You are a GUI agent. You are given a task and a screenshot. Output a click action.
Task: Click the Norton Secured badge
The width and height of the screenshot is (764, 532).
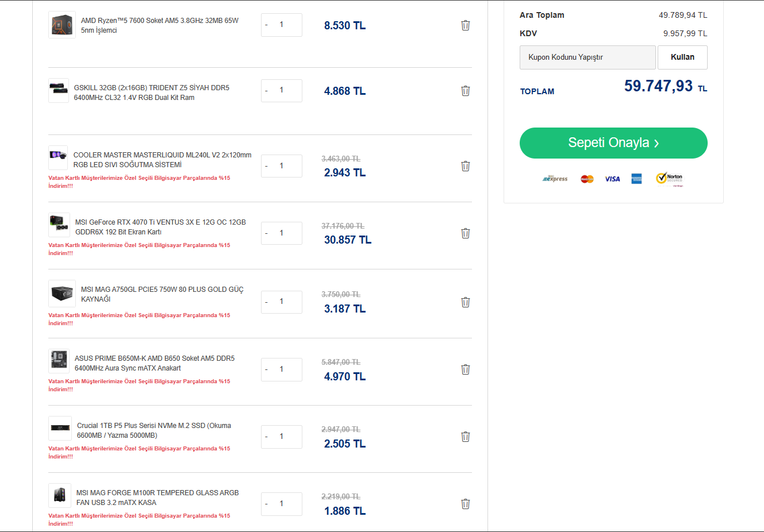point(670,179)
